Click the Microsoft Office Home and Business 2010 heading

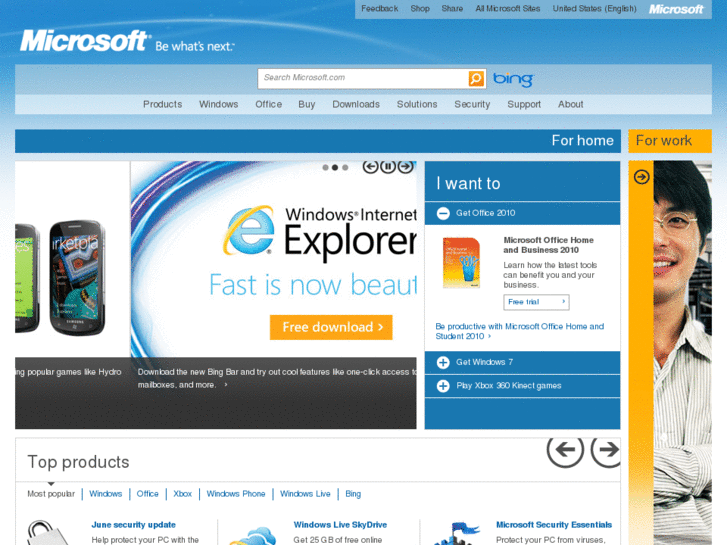(548, 245)
